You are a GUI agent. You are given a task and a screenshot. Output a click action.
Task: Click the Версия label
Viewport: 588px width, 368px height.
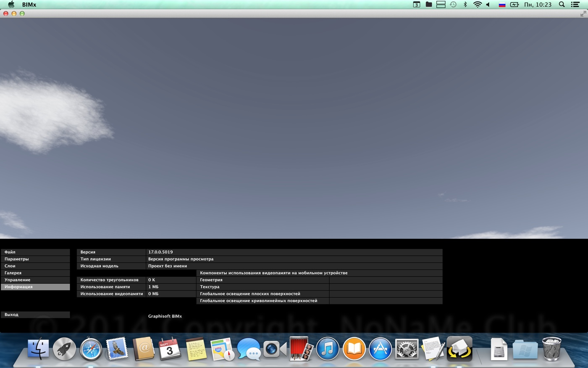click(88, 252)
